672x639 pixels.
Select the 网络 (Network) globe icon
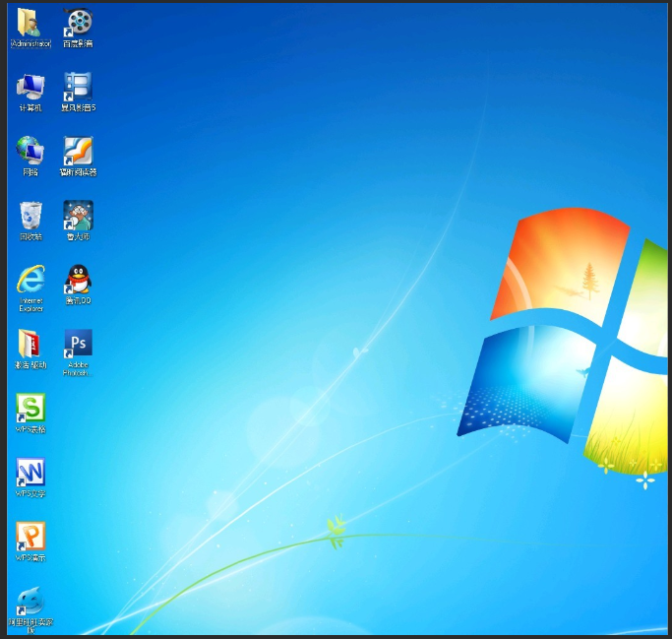(x=31, y=150)
